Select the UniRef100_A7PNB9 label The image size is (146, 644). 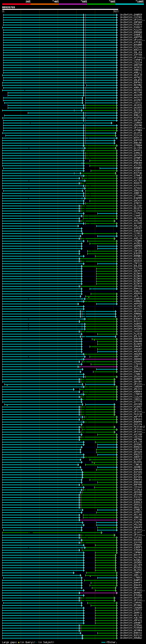[131, 130]
